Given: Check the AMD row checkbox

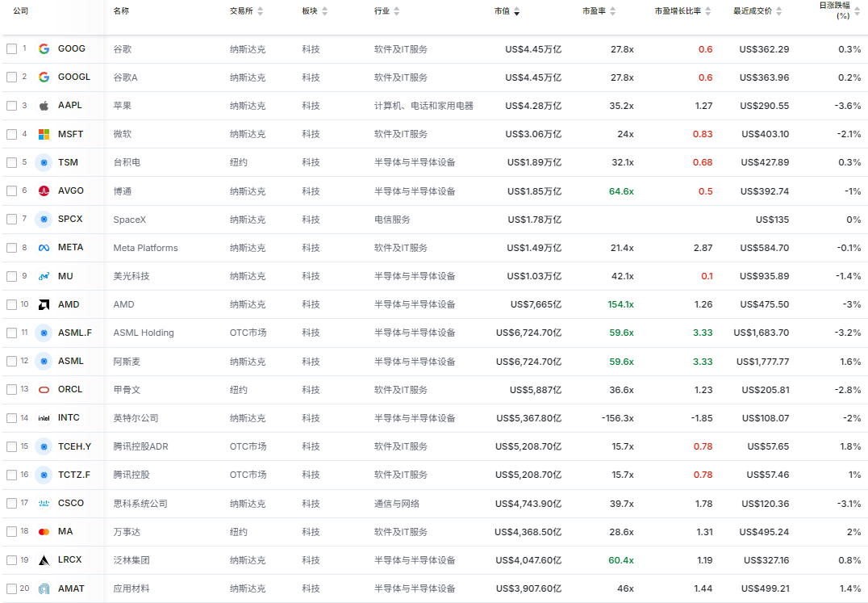Looking at the screenshot, I should click(x=11, y=304).
